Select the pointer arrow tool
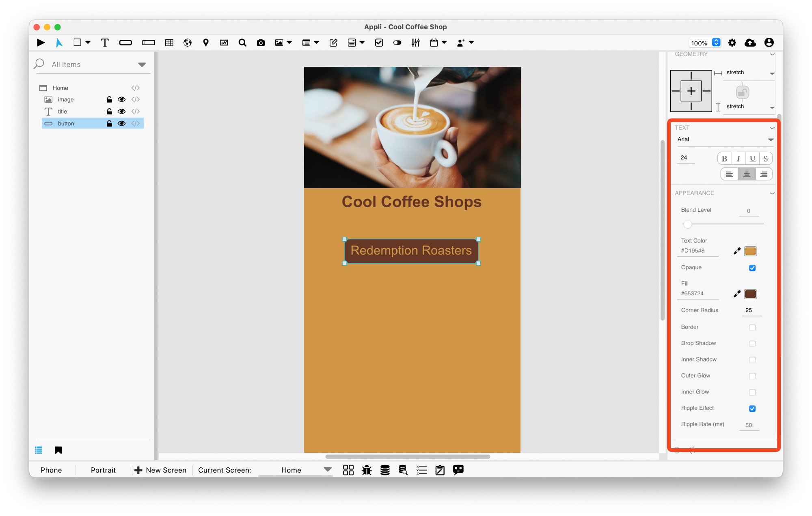 pos(59,43)
